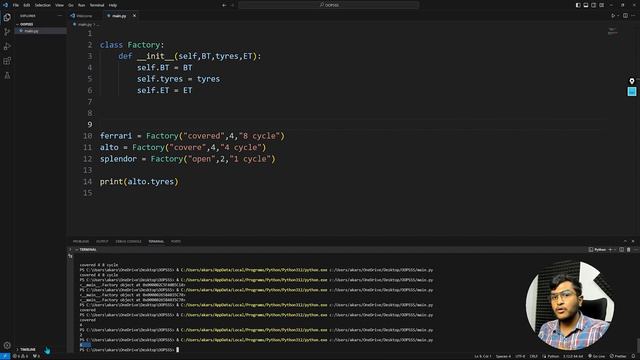Open Manage gear at activity bar bottom
640x360 pixels.
pyautogui.click(x=7, y=345)
